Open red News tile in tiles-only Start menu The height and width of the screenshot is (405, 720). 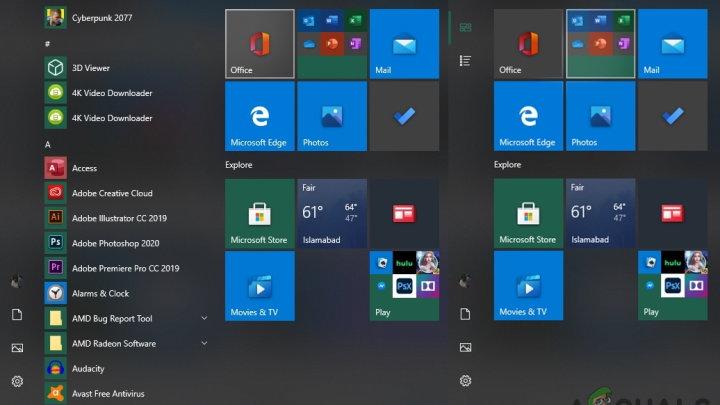[x=673, y=214]
